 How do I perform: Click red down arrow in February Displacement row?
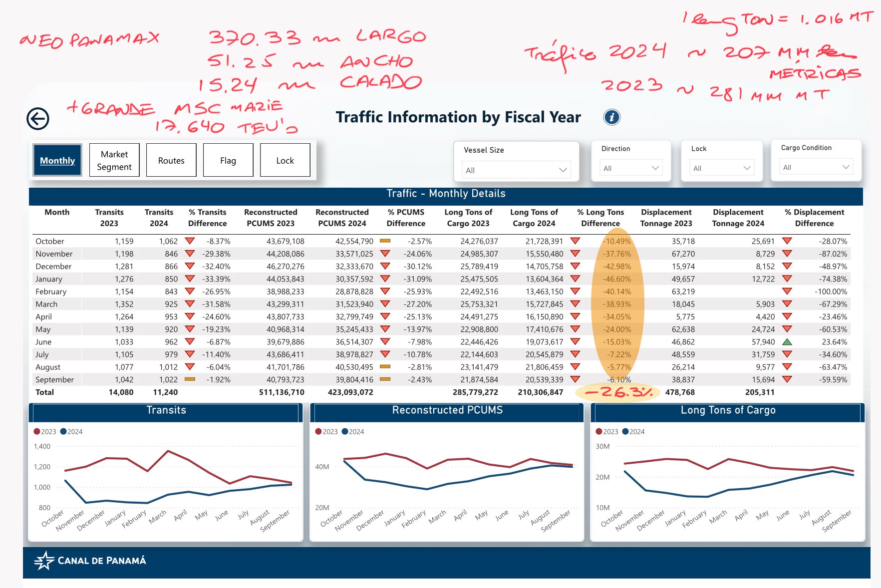click(x=787, y=292)
